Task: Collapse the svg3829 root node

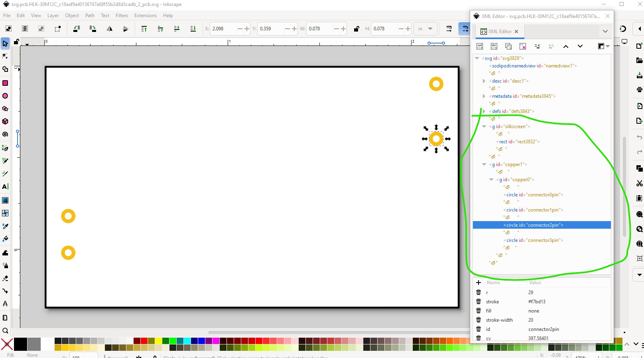Action: pos(477,58)
